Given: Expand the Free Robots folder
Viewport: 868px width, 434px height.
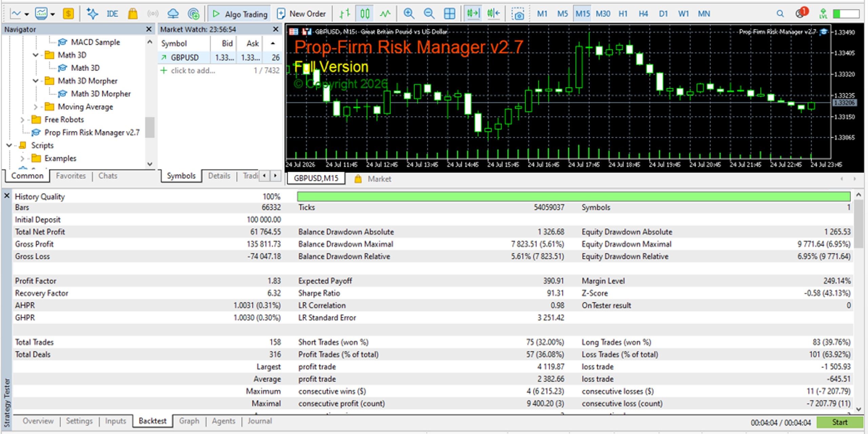Looking at the screenshot, I should click(22, 120).
